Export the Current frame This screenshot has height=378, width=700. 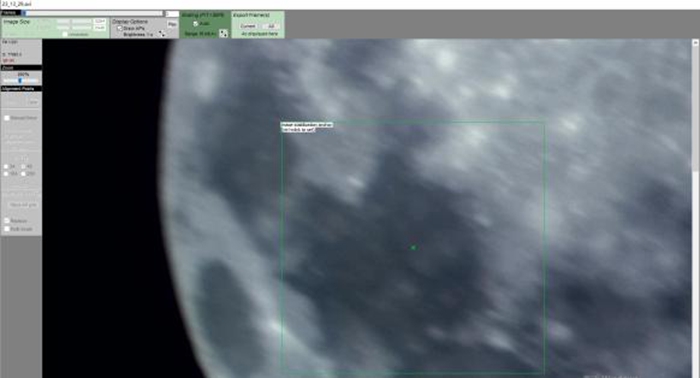click(247, 26)
